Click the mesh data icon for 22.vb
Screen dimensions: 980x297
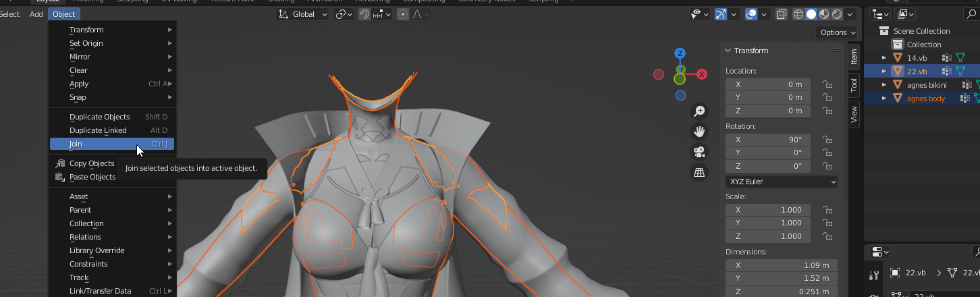click(960, 72)
